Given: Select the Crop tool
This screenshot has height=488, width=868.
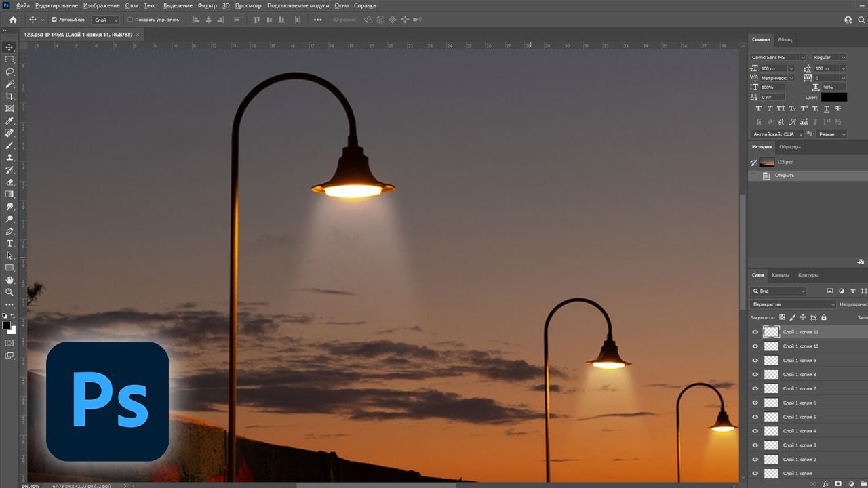Looking at the screenshot, I should point(9,96).
